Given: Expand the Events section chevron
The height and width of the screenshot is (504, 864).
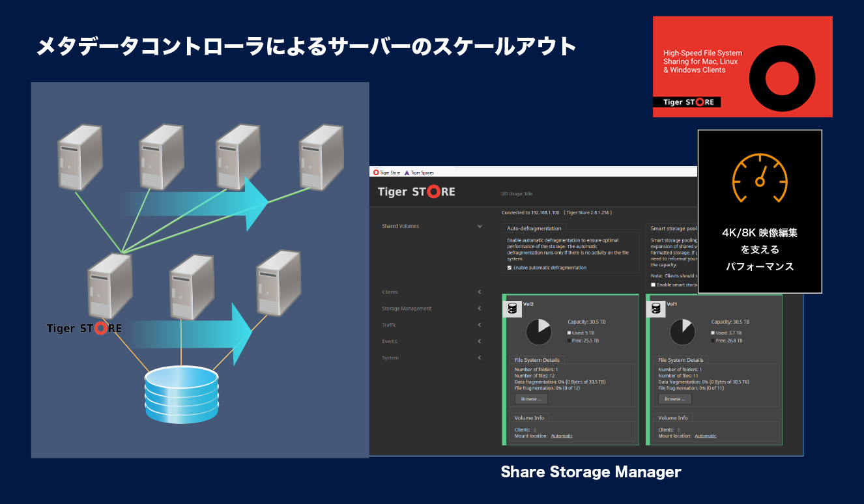Looking at the screenshot, I should [480, 341].
